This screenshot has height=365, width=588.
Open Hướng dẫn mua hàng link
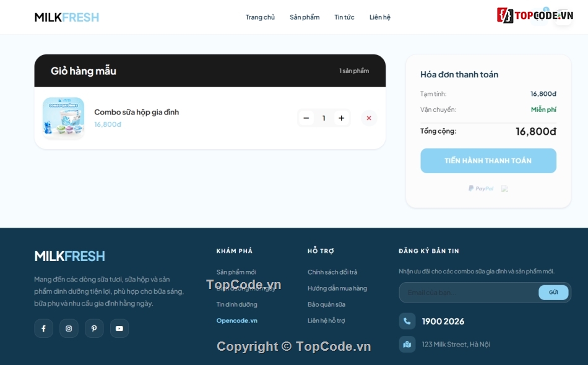[x=337, y=288]
